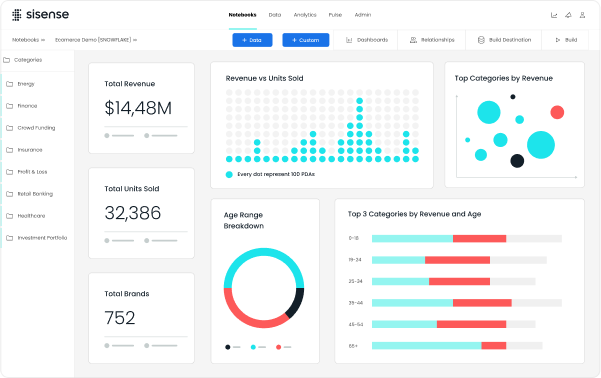Open the user profile icon

tap(582, 15)
